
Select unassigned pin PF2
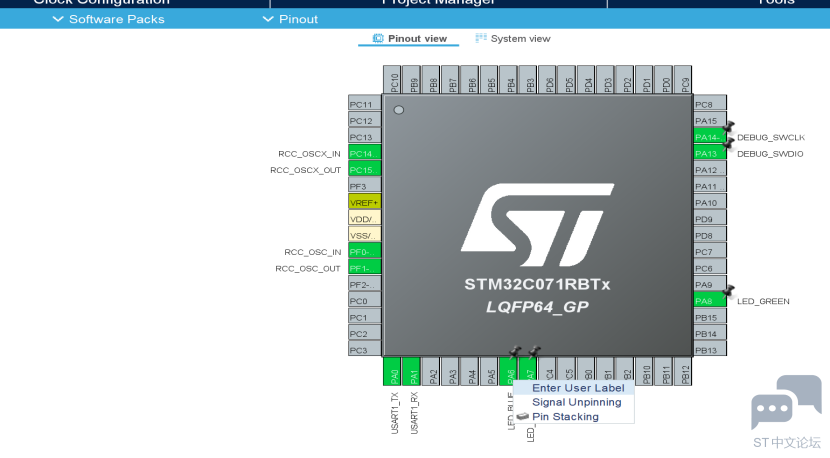364,285
